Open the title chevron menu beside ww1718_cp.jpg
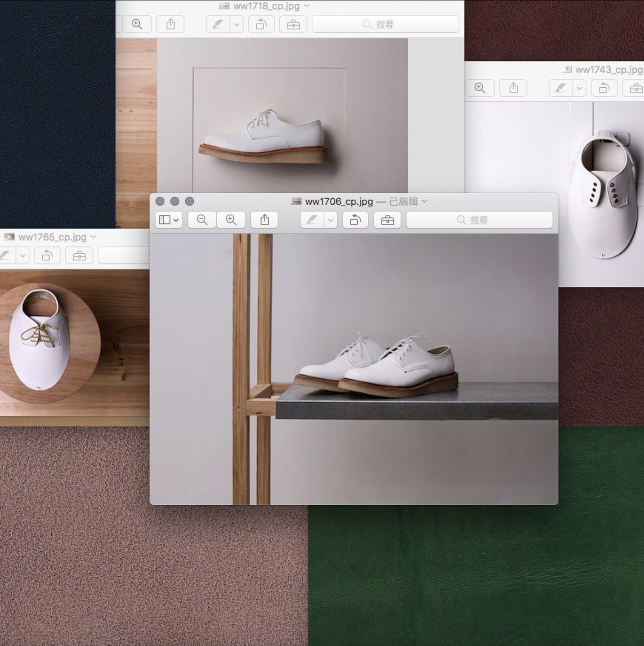Image resolution: width=644 pixels, height=646 pixels. [x=307, y=6]
